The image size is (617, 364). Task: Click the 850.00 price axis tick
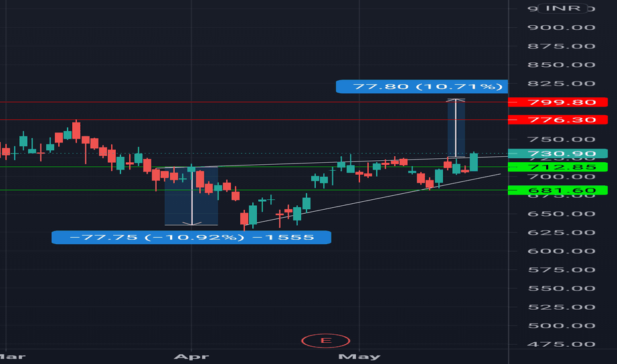(561, 65)
